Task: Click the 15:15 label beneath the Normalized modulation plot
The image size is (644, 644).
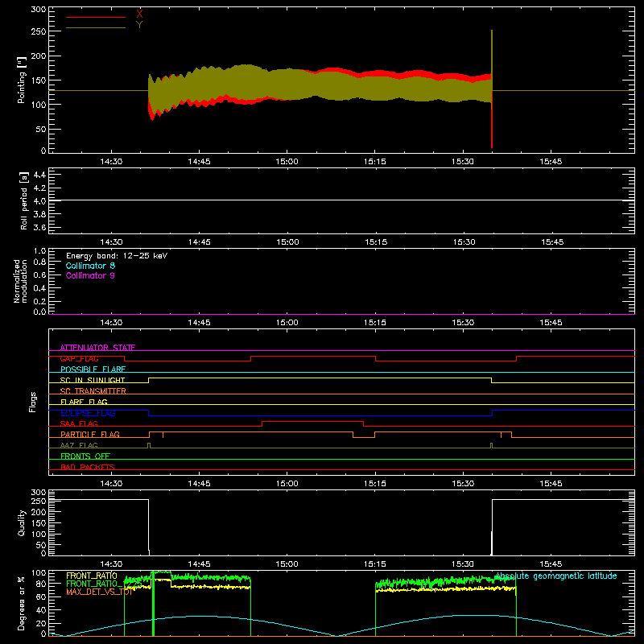Action: pos(375,323)
